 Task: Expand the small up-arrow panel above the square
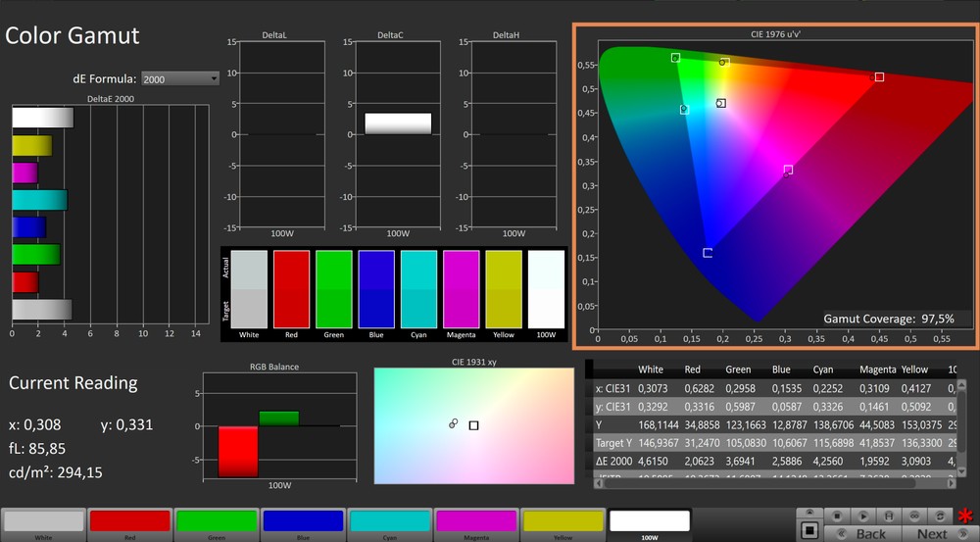tap(809, 512)
